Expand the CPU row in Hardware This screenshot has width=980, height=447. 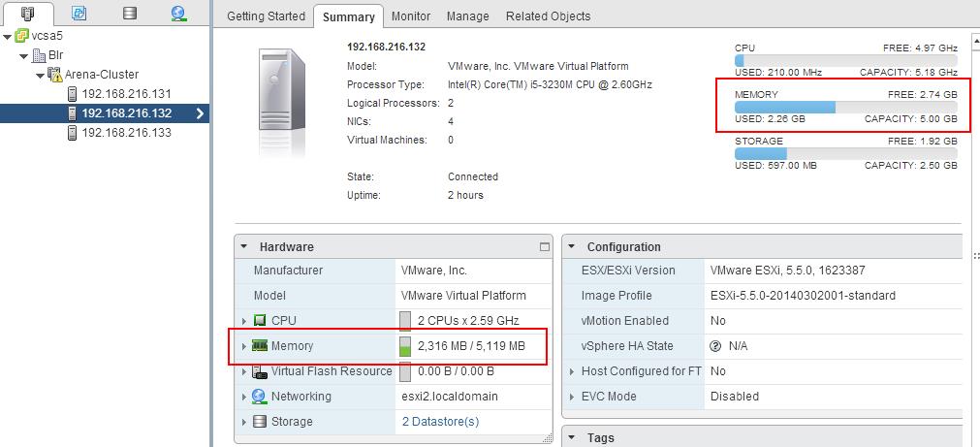point(244,321)
